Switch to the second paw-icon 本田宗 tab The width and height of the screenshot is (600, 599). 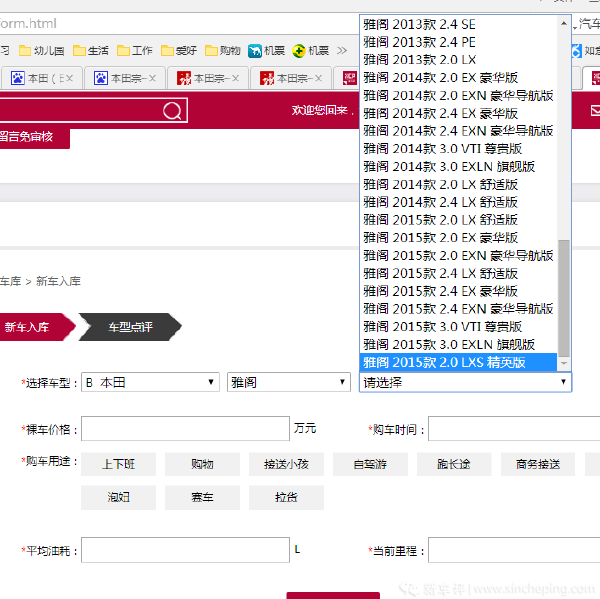[x=125, y=78]
